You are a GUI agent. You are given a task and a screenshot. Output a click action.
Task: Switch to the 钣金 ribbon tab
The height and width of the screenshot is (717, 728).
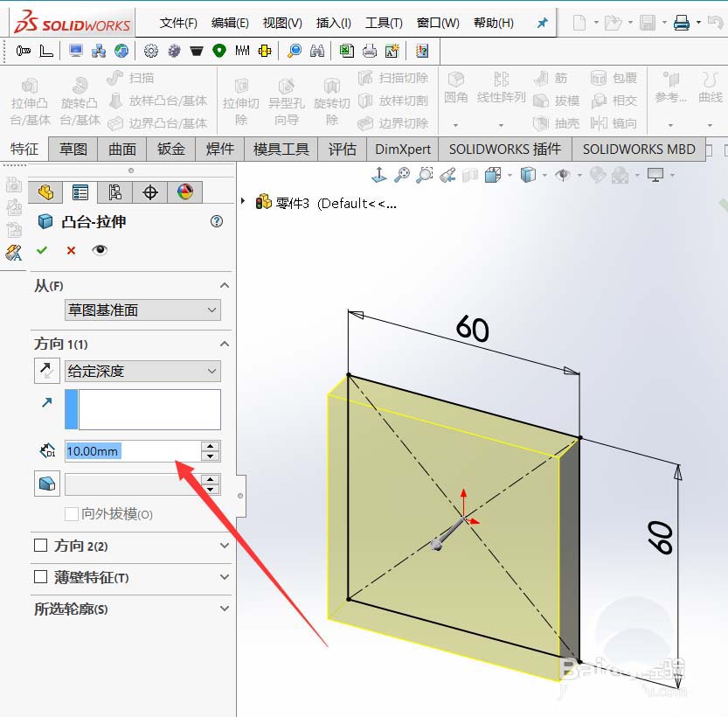coord(170,149)
